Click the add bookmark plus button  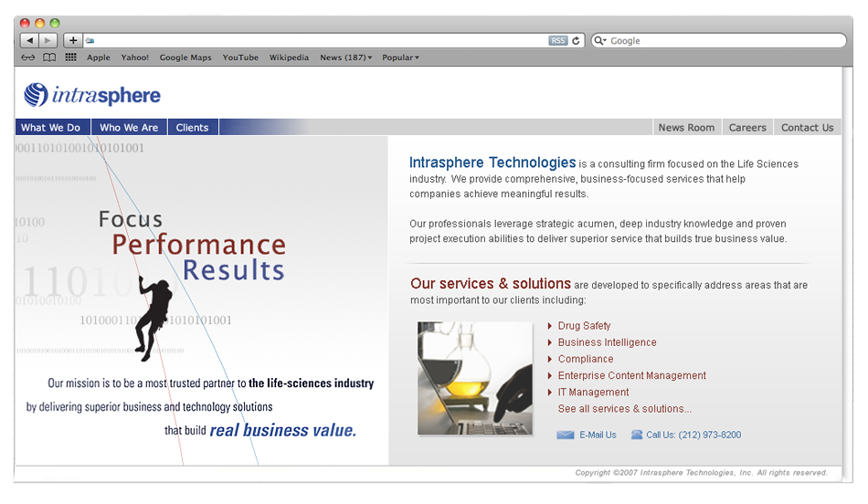tap(73, 41)
